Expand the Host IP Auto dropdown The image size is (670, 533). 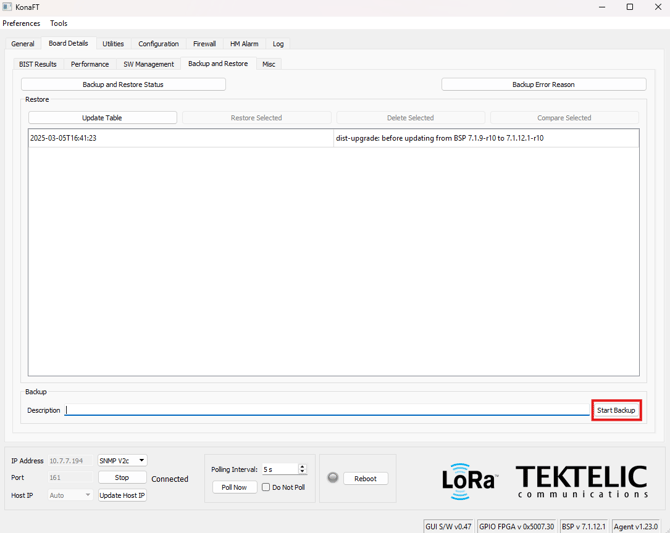(x=70, y=495)
